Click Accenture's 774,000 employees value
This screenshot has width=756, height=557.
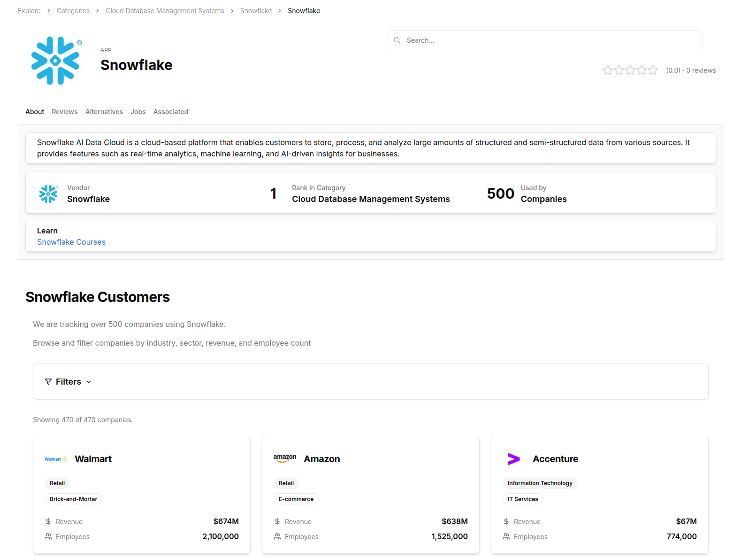pos(682,536)
